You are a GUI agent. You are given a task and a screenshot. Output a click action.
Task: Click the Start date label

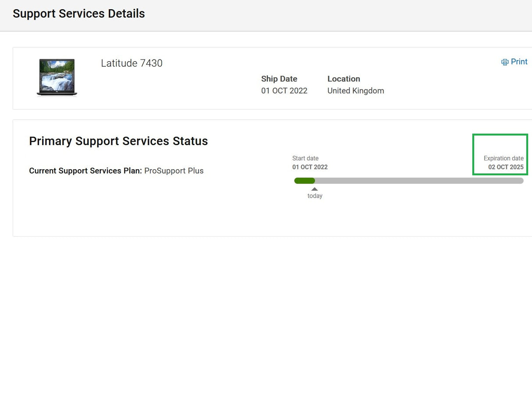(305, 158)
